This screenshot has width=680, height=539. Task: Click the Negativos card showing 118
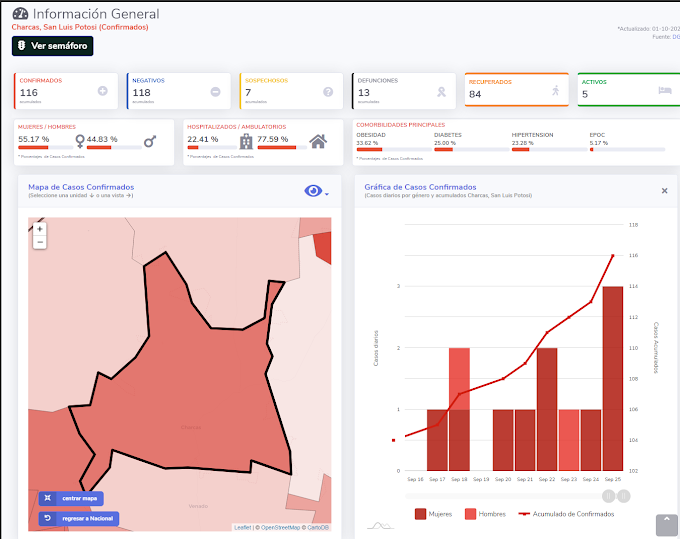click(x=179, y=91)
